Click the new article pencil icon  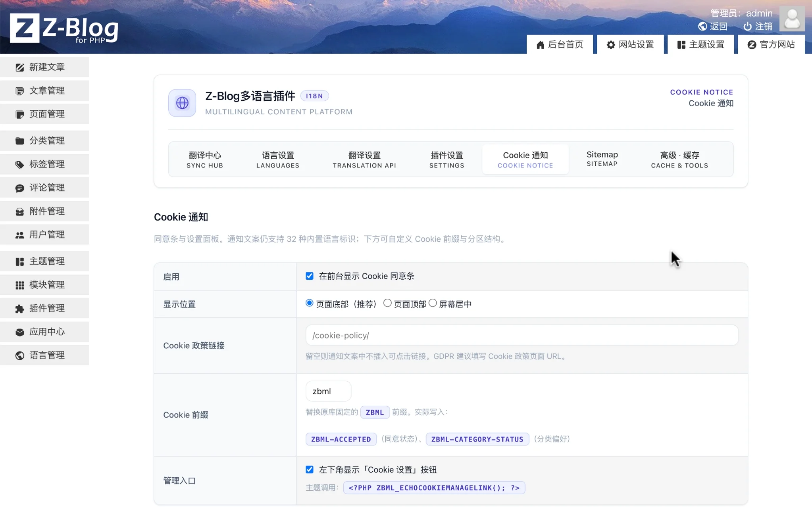coord(19,67)
